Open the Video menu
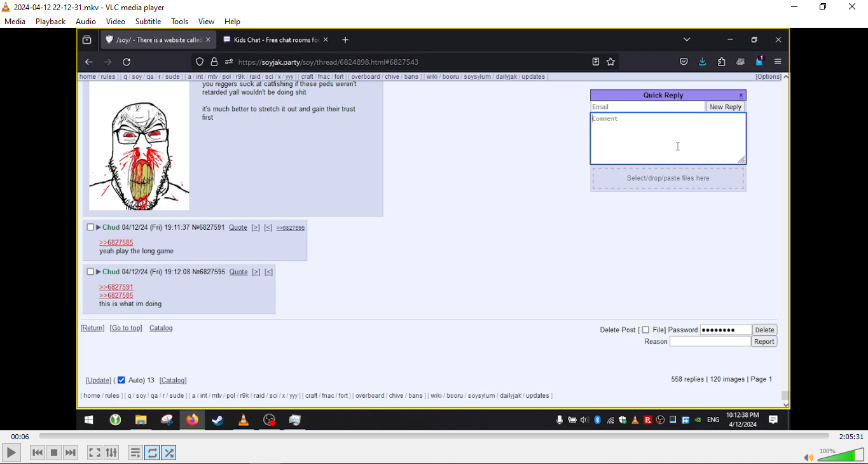The image size is (868, 464). pos(115,22)
